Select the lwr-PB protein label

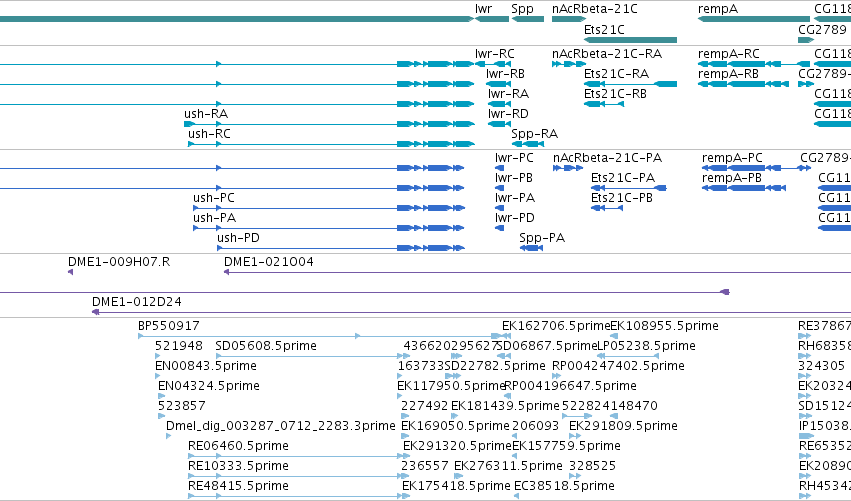[513, 178]
